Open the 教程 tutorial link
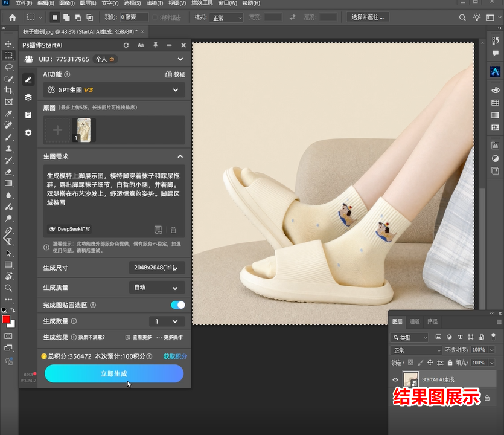 (x=175, y=74)
